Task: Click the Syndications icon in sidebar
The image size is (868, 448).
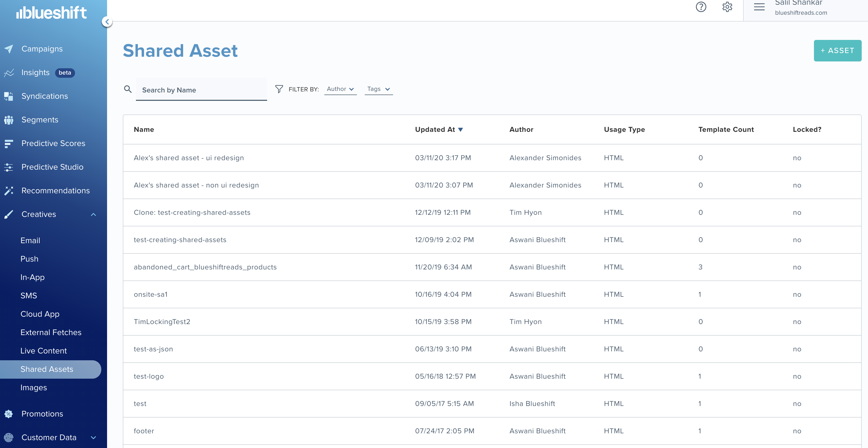Action: (9, 96)
